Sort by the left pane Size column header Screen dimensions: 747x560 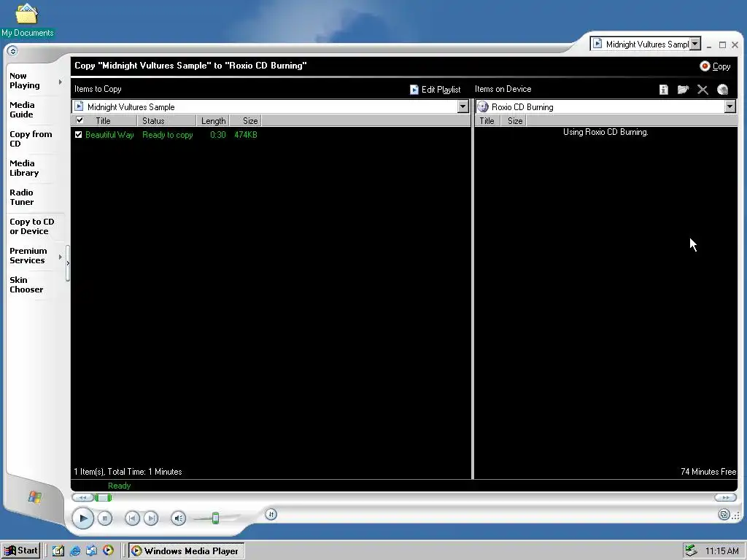tap(245, 120)
